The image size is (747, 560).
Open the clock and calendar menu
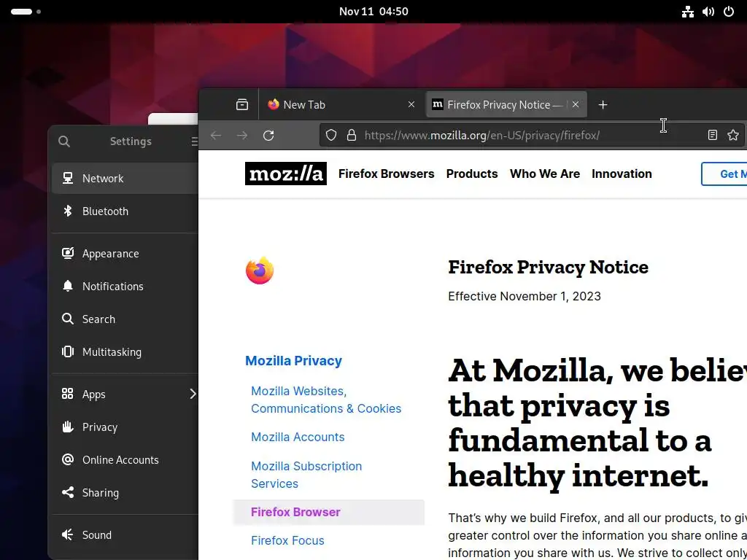[373, 12]
